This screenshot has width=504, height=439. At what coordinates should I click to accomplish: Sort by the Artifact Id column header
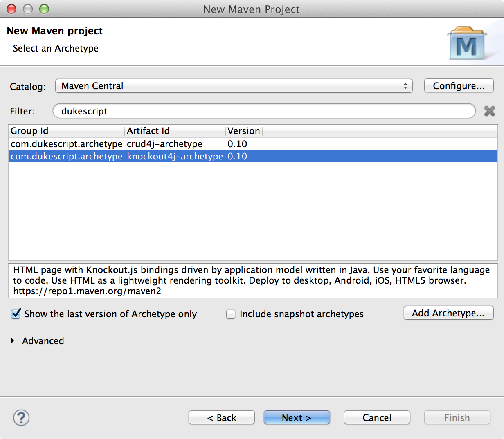coord(175,131)
